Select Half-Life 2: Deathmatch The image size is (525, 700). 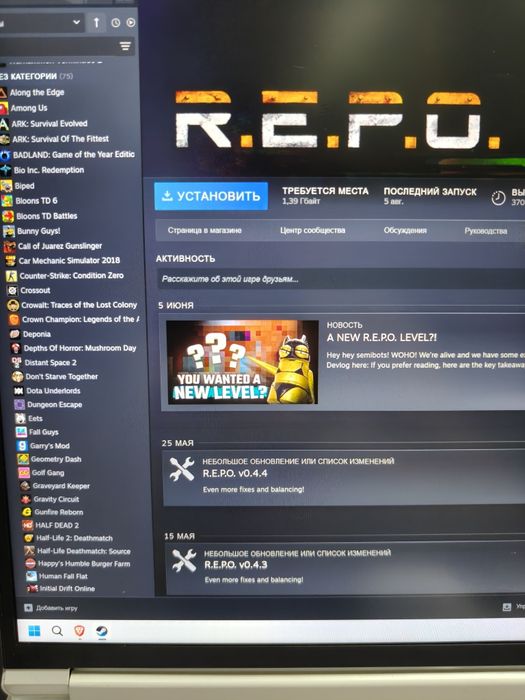click(x=74, y=538)
